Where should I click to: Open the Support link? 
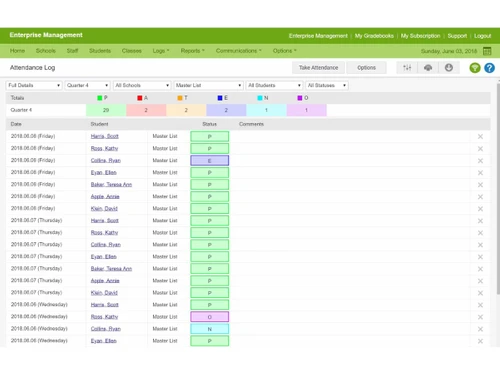coord(457,36)
